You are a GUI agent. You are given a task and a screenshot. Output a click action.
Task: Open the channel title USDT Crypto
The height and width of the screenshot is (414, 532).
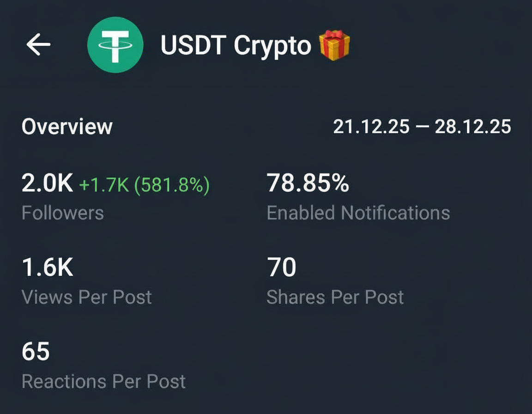coord(236,45)
